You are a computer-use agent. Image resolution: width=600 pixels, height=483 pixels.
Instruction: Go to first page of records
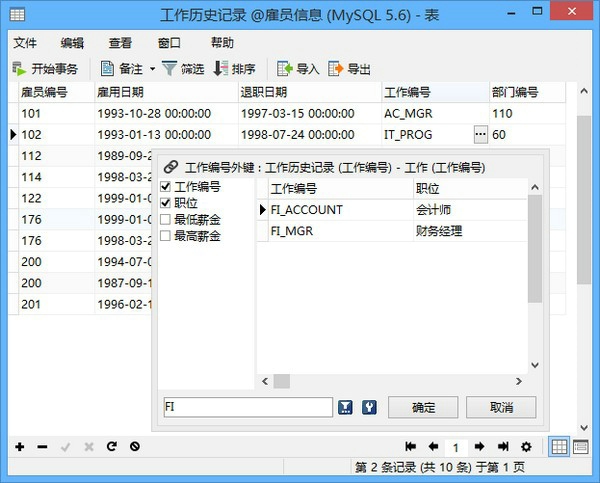pyautogui.click(x=410, y=446)
